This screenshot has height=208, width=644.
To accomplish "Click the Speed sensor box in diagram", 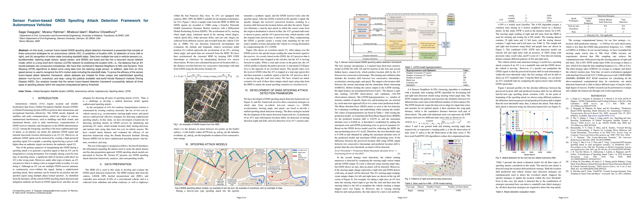I will (362, 36).
